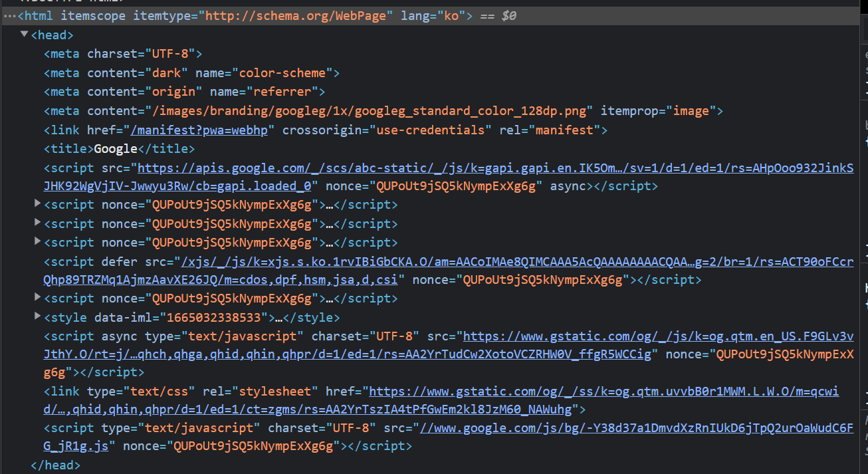Select the meta charset UTF-8 row
Image resolution: width=868 pixels, height=474 pixels.
pyautogui.click(x=123, y=54)
